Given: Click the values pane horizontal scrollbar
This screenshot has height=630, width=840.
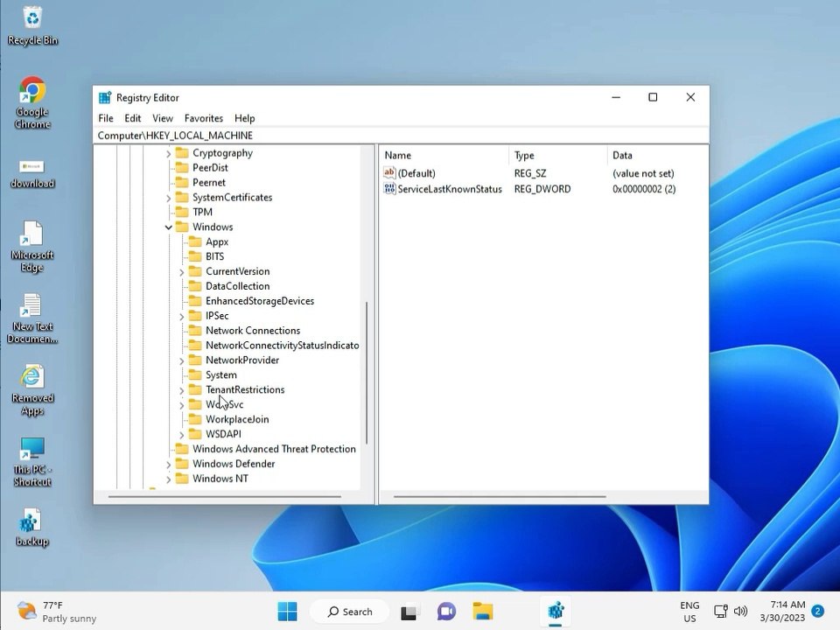Looking at the screenshot, I should point(500,497).
